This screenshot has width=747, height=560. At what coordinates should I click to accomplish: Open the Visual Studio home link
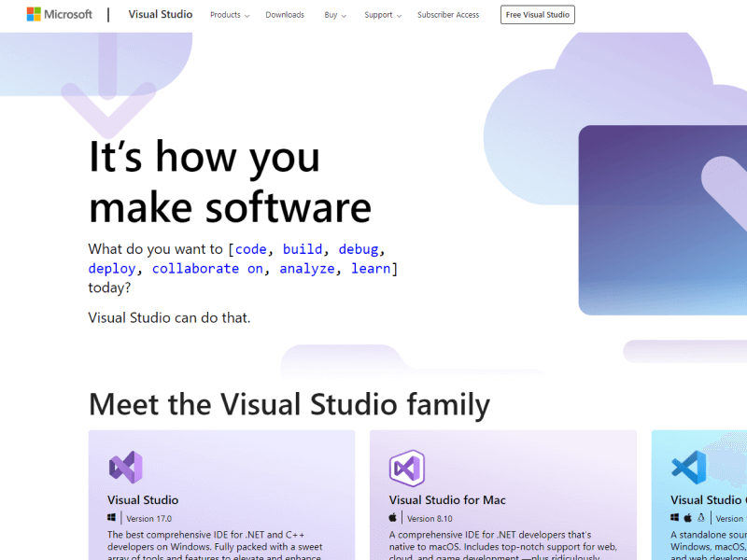coord(160,14)
